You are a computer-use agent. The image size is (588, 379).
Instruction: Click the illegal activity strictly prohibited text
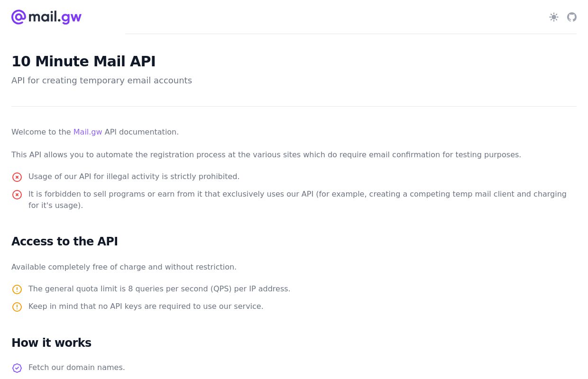point(134,177)
